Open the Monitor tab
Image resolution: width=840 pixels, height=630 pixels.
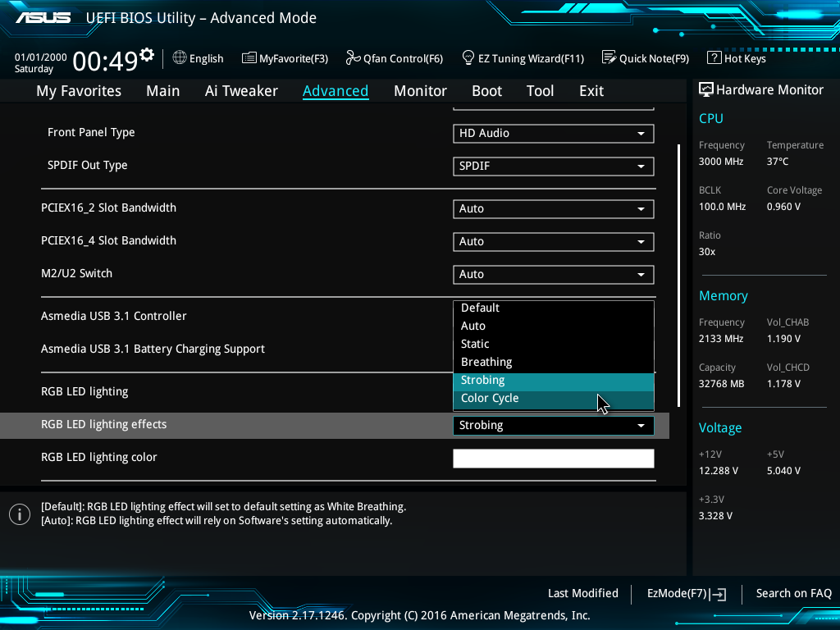point(420,91)
